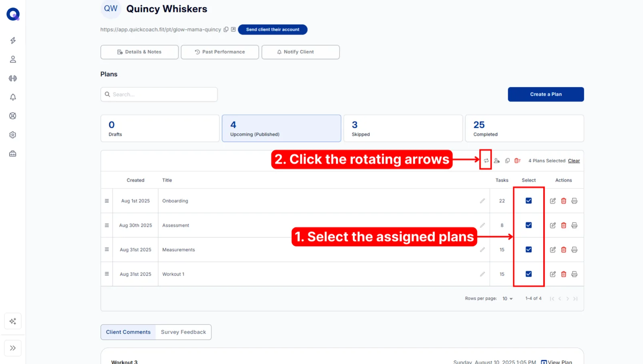Edit the Measurements plan via edit icon
The width and height of the screenshot is (643, 364).
point(553,250)
